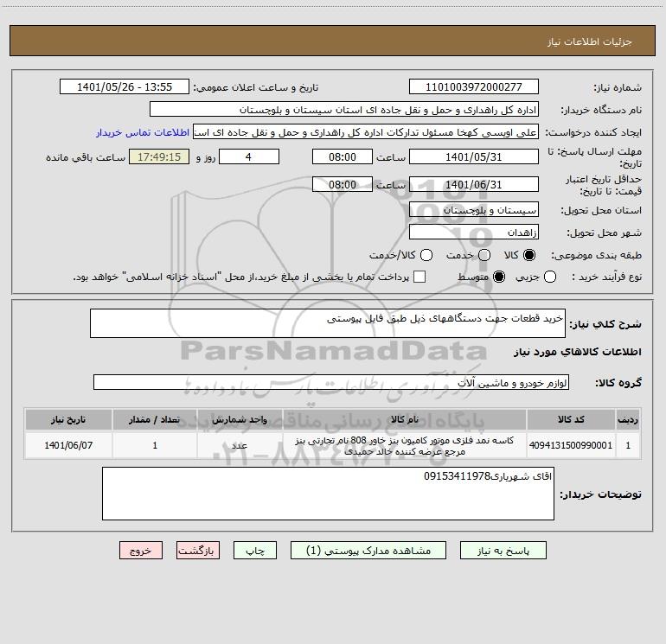Click the اطلاعات کالاهای مورد نیاز heading
The width and height of the screenshot is (666, 644).
(577, 352)
